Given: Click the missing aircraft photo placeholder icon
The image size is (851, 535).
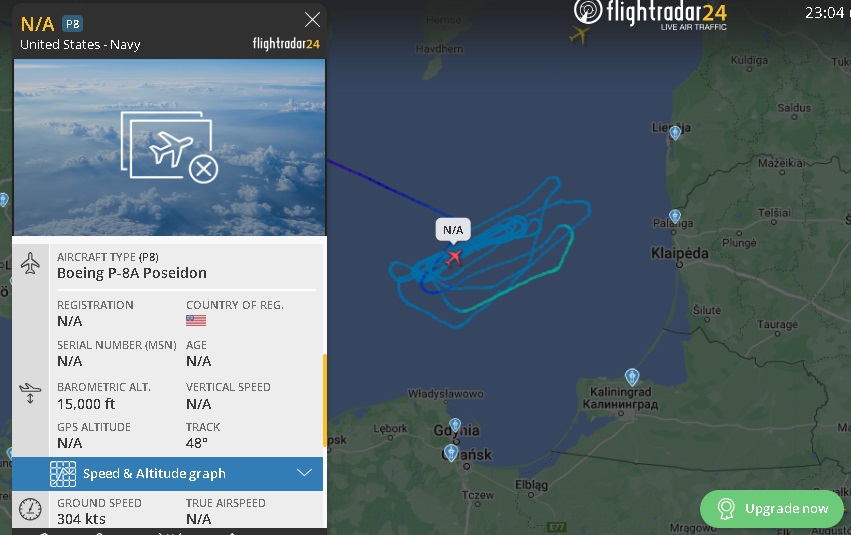Looking at the screenshot, I should [x=169, y=147].
